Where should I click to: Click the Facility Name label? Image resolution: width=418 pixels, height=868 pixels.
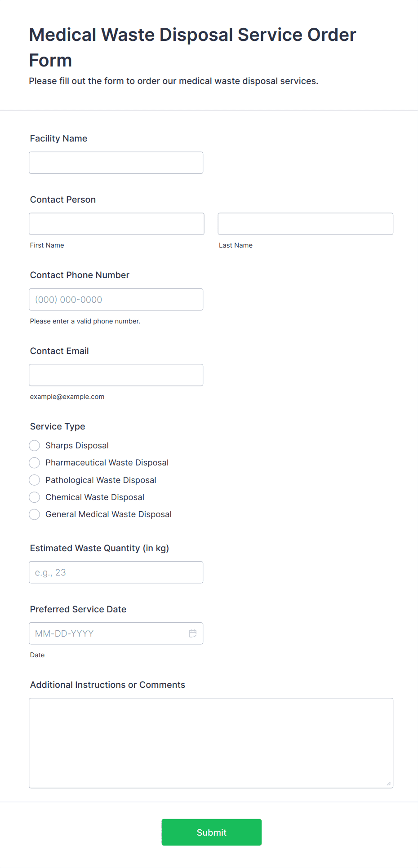click(58, 138)
